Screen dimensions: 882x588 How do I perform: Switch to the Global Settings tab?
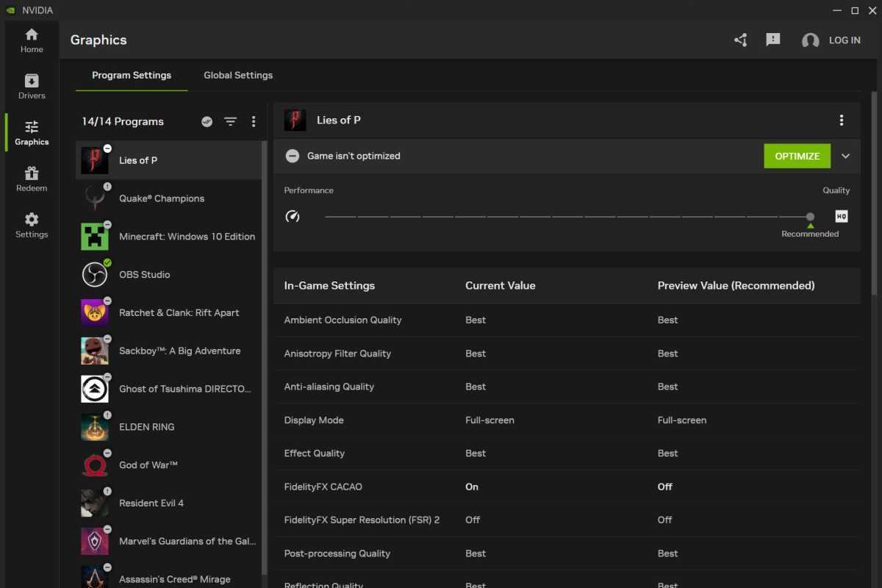point(237,75)
